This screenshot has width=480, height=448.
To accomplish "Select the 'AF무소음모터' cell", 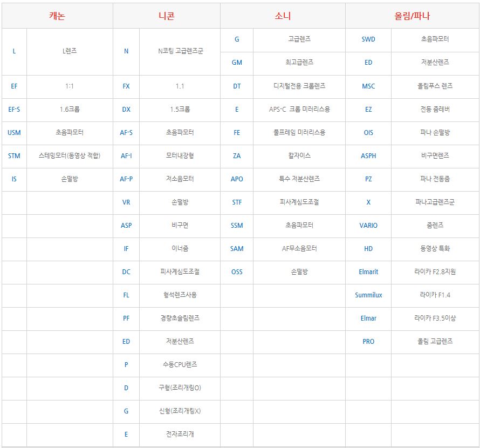I will [x=299, y=248].
